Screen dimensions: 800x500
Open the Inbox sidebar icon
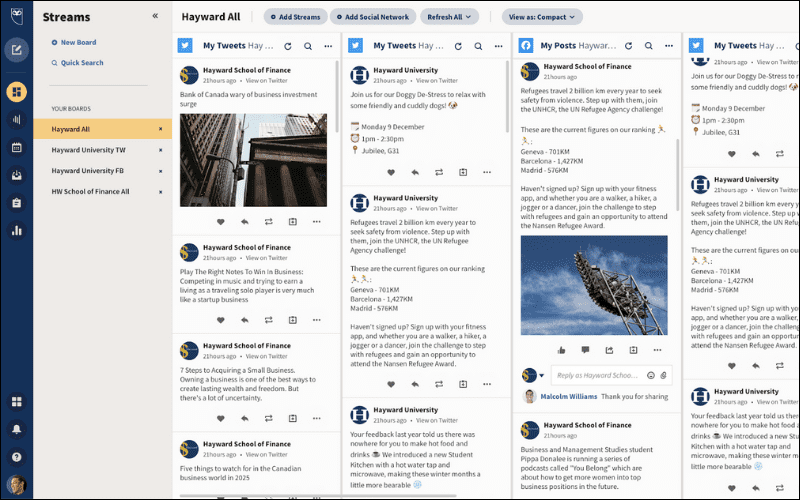[x=16, y=175]
